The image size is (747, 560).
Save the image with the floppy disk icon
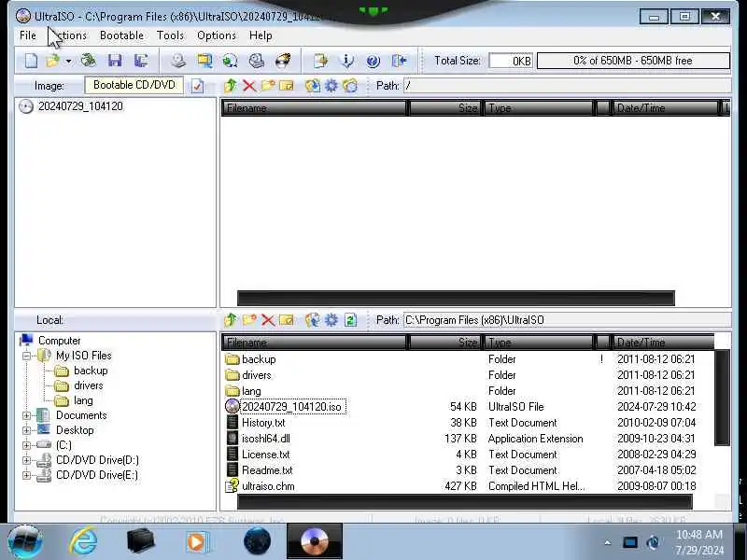pyautogui.click(x=115, y=61)
